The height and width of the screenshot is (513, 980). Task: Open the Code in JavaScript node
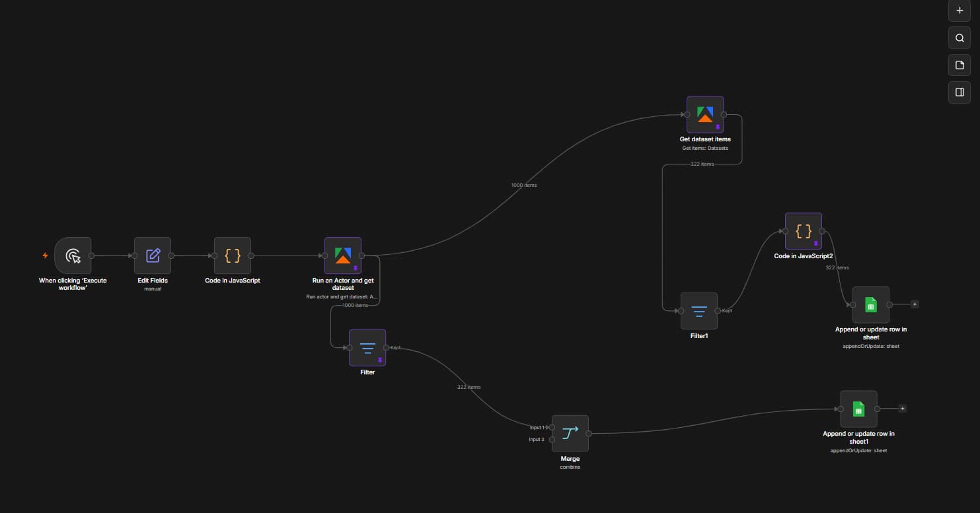tap(233, 256)
